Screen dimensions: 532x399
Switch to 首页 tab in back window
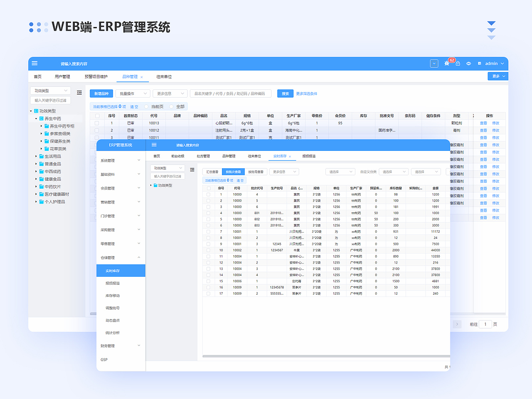38,76
